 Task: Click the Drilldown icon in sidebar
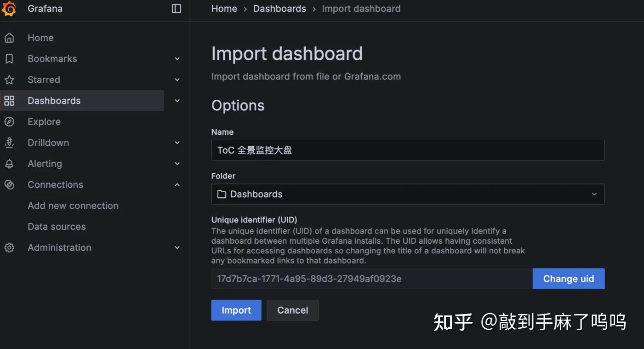[x=9, y=143]
